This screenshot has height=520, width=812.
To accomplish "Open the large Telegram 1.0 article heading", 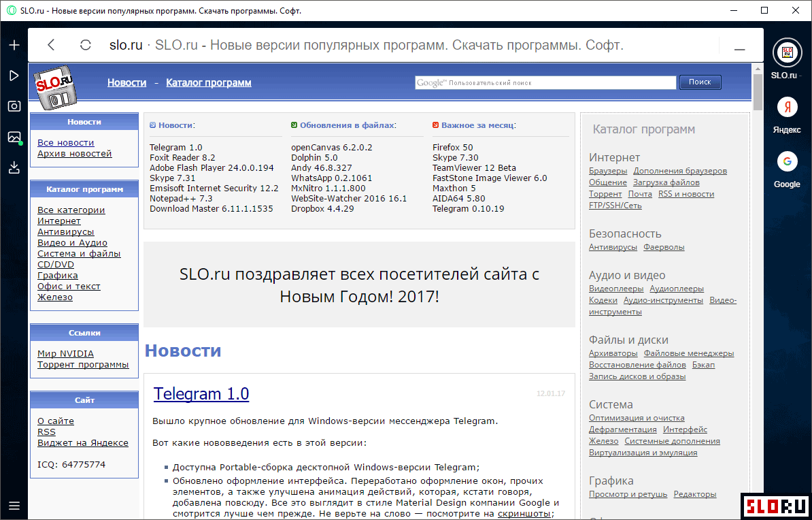I will (x=201, y=393).
